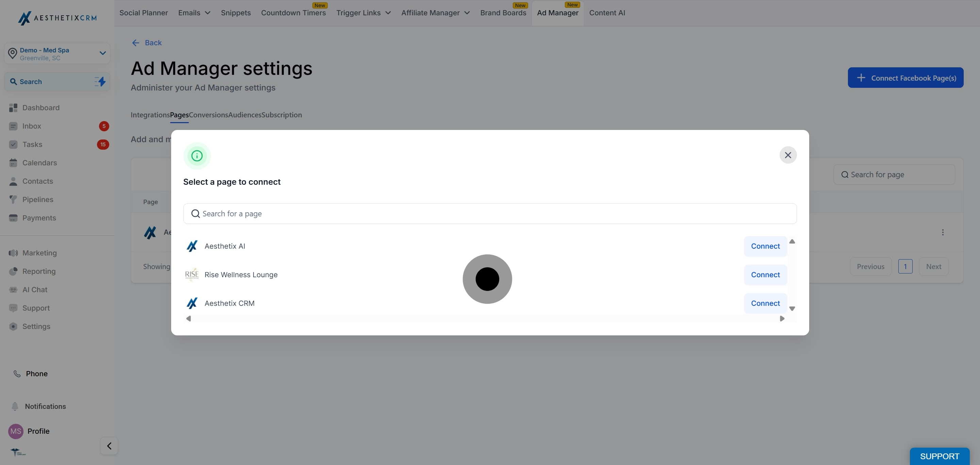Screen dimensions: 980x465
Task: Open Countdown Timers tab
Action: pyautogui.click(x=293, y=13)
